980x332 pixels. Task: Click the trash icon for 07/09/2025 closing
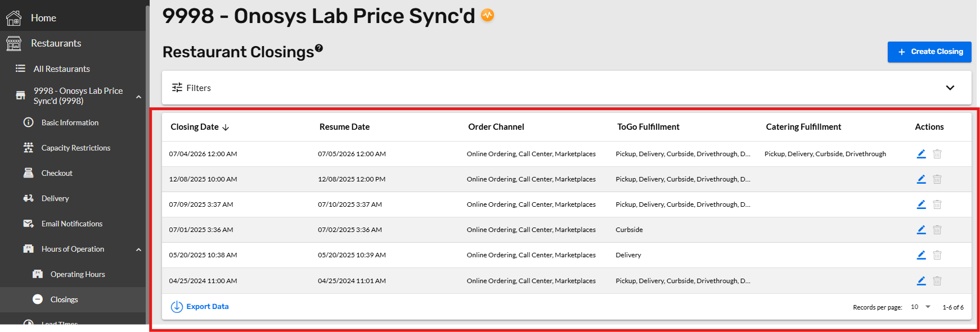[x=937, y=204]
